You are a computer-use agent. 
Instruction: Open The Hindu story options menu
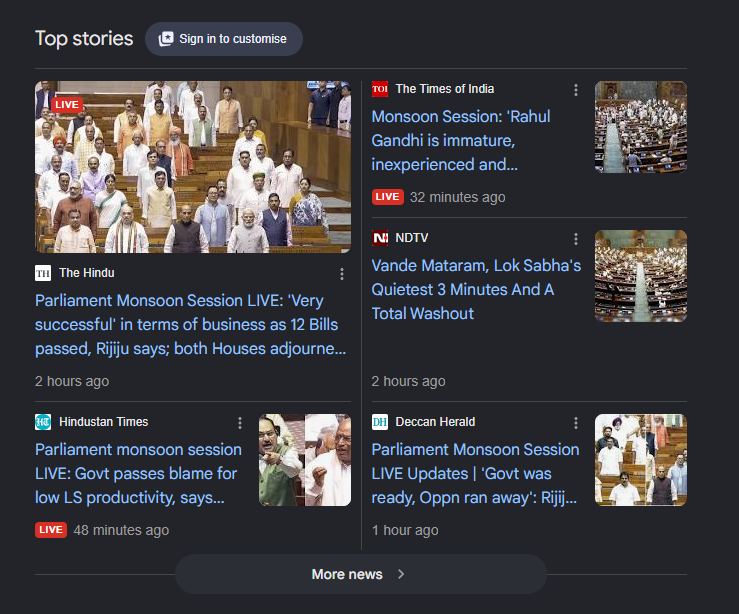342,274
